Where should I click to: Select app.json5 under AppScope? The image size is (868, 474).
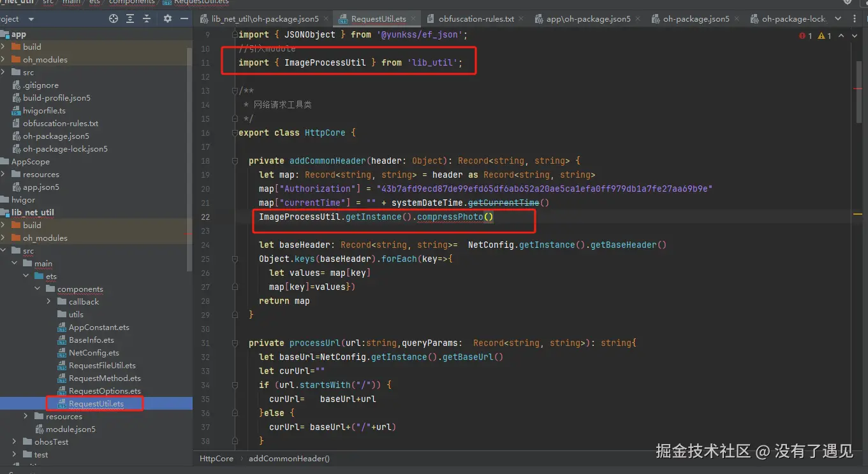click(41, 187)
